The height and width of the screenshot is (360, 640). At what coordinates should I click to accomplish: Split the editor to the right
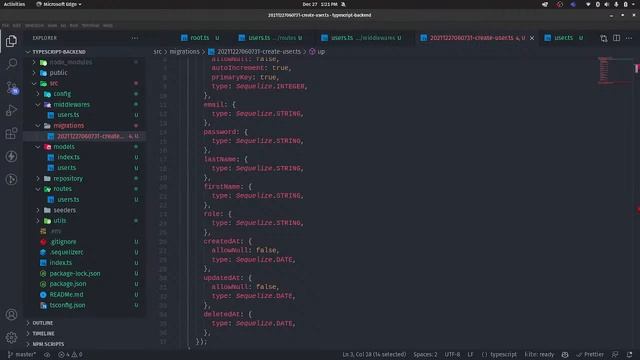pos(616,38)
